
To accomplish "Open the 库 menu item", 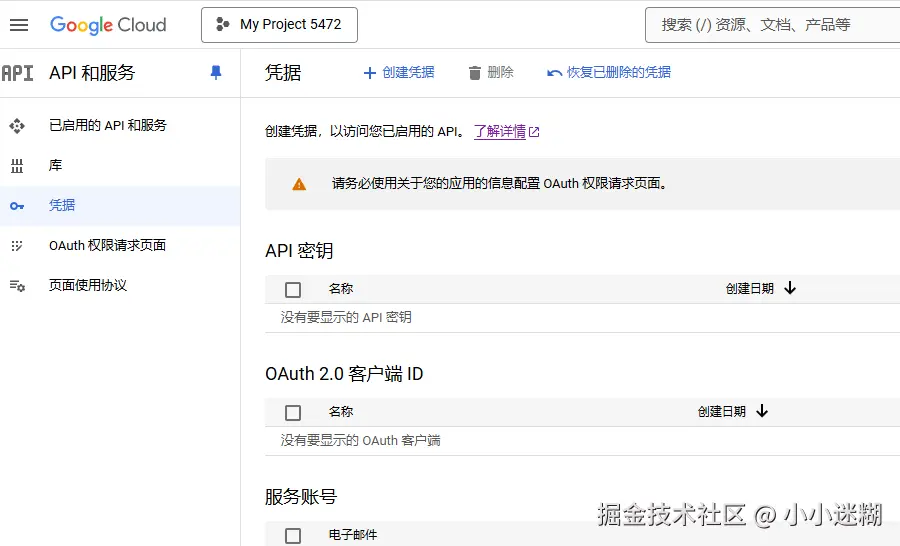I will point(56,165).
